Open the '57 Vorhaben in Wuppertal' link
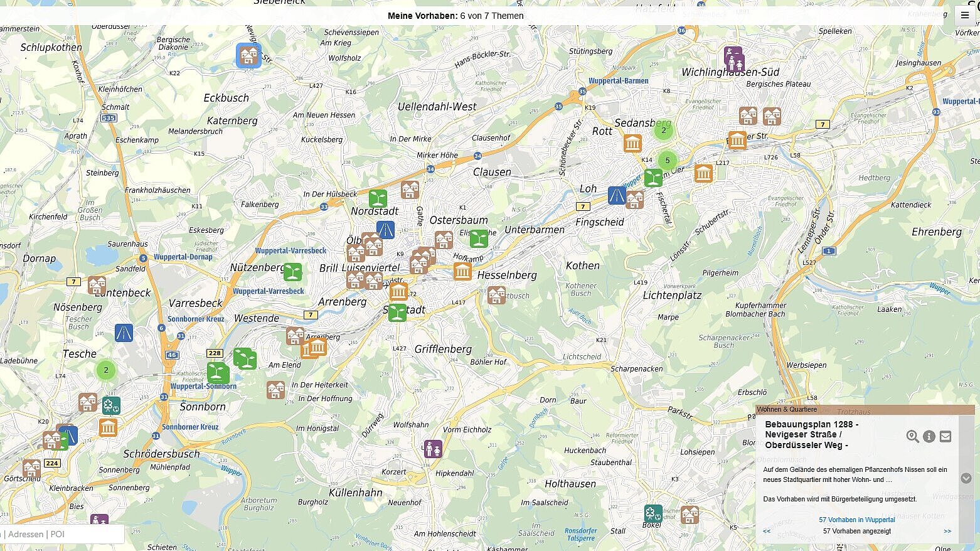Screen dimensions: 980x551 856,520
